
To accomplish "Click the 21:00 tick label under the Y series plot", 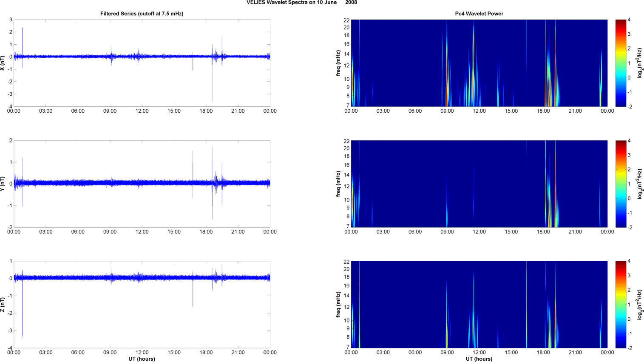I will click(238, 232).
